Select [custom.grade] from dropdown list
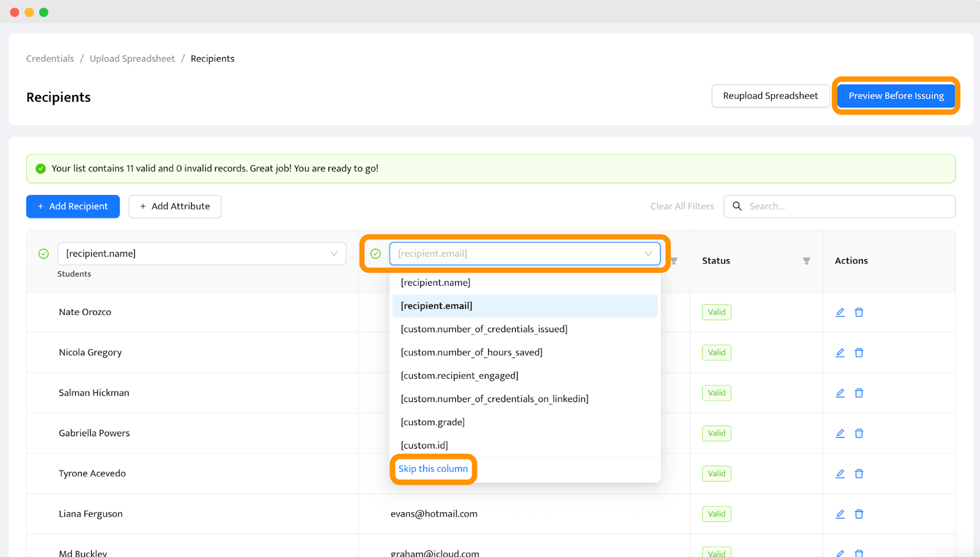Screen dimensions: 980x557 click(x=432, y=422)
